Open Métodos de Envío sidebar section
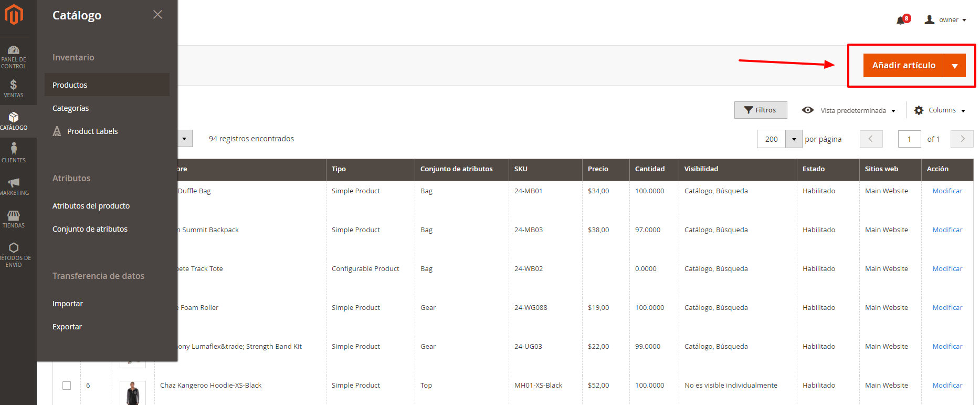Screen dimensions: 980x405 tap(14, 254)
